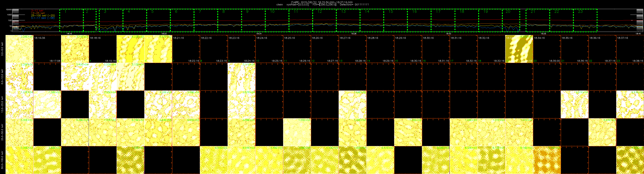Image resolution: width=644 pixels, height=174 pixels.
Task: Open the 25.0-50.0 keV image in panel 11
Action: point(297,132)
